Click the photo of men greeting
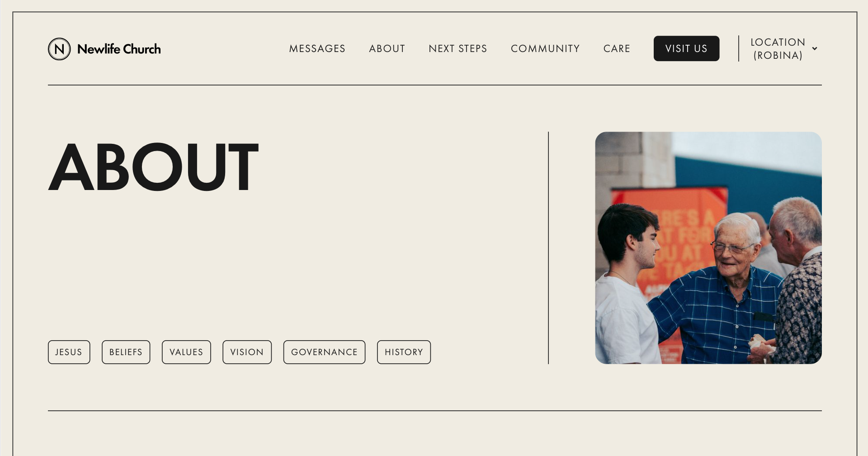Screen dimensions: 868x456 pyautogui.click(x=708, y=248)
